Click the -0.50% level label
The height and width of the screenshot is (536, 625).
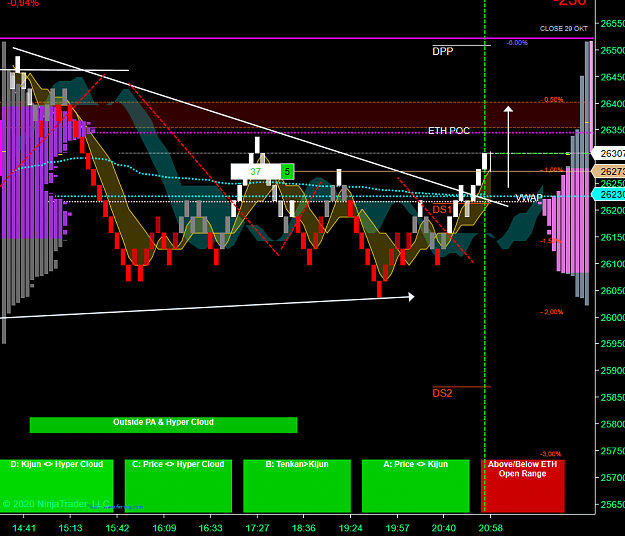click(x=552, y=100)
